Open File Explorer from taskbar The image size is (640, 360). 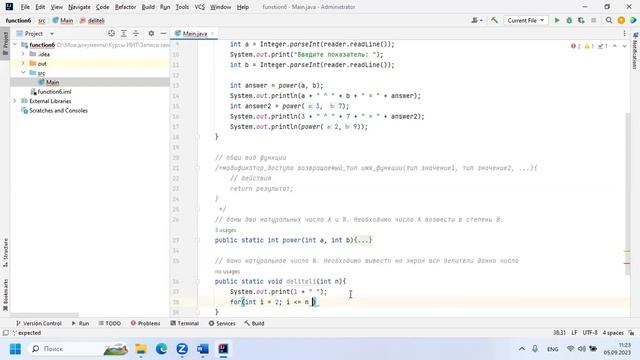pyautogui.click(x=141, y=349)
